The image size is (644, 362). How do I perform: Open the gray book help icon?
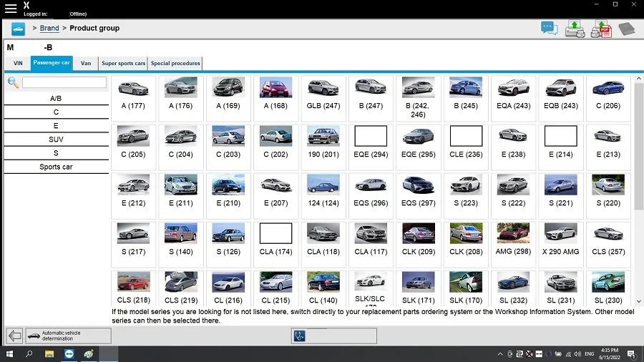[627, 29]
